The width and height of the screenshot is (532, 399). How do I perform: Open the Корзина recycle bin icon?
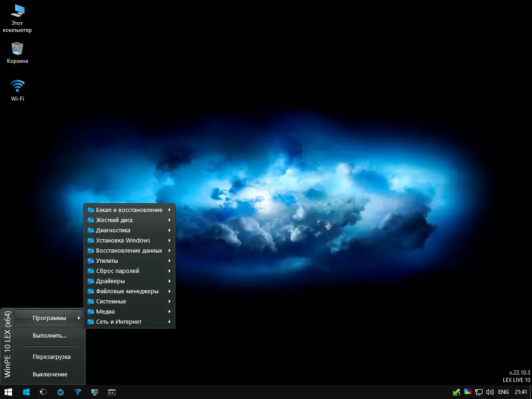(x=17, y=53)
